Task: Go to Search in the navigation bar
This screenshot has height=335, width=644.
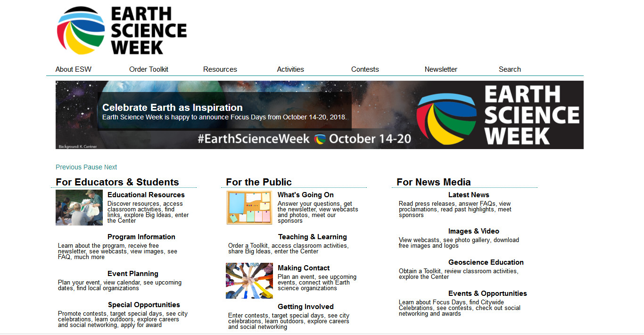Action: click(x=510, y=69)
